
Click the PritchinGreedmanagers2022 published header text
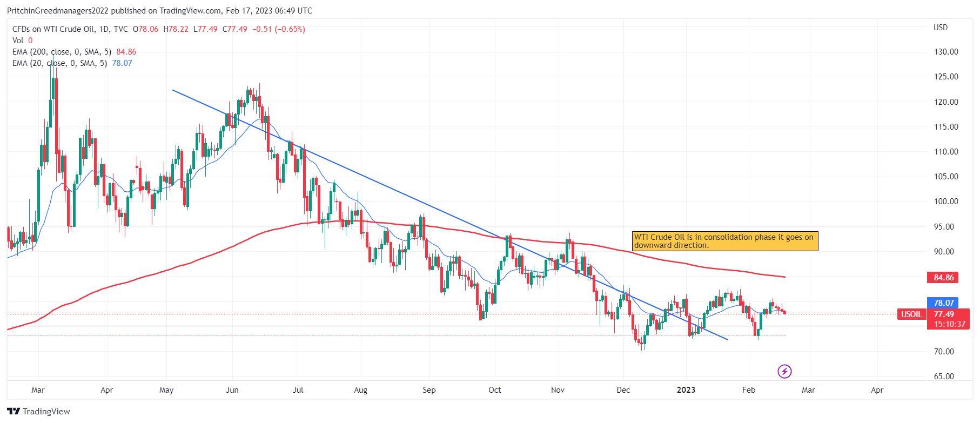(159, 11)
